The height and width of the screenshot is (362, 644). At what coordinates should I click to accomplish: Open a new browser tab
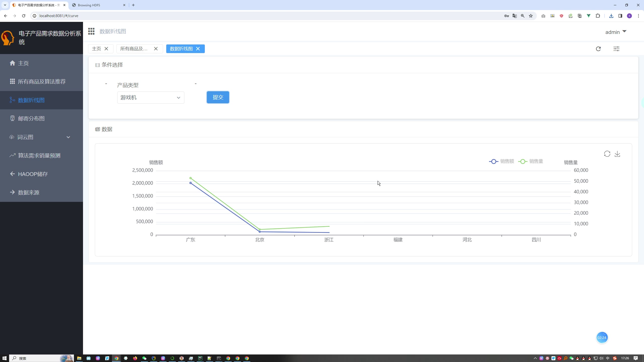coord(133,5)
